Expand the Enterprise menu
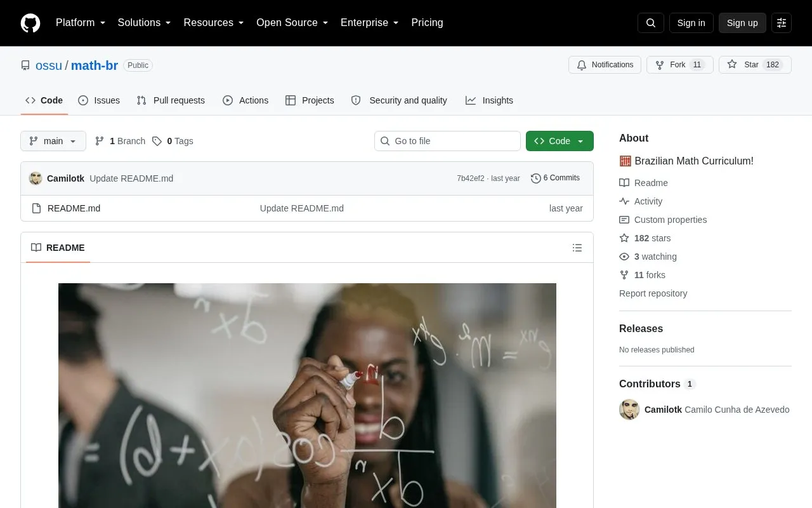Viewport: 812px width, 508px height. coord(370,23)
